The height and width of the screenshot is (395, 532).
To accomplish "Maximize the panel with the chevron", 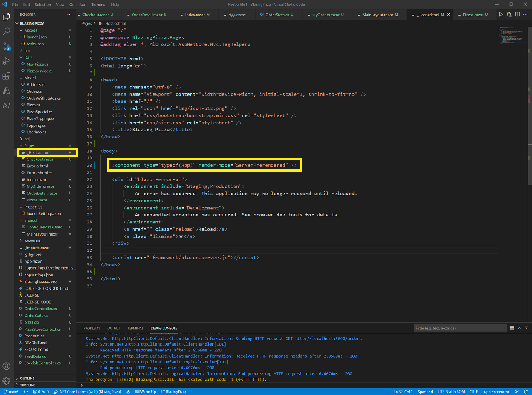I will pos(520,328).
